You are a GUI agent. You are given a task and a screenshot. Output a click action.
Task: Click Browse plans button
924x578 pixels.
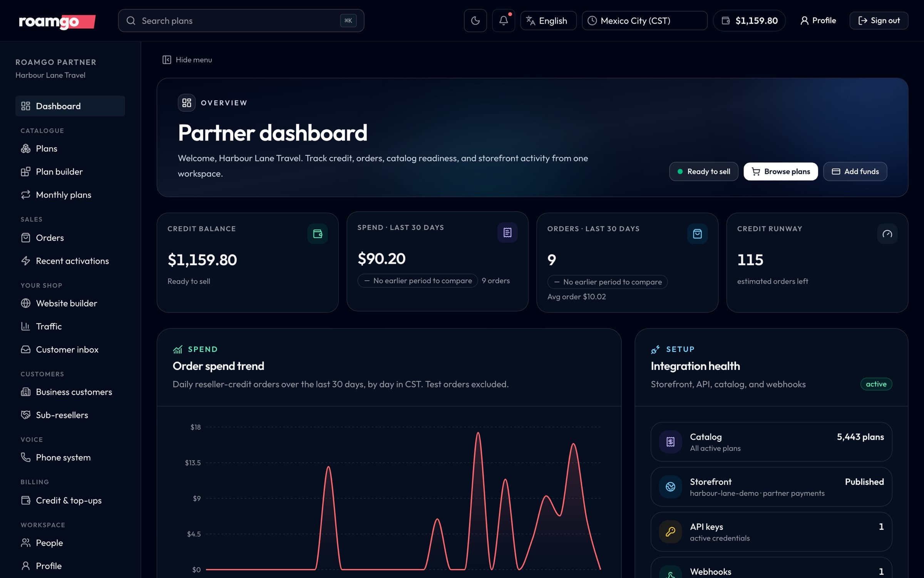pyautogui.click(x=781, y=171)
